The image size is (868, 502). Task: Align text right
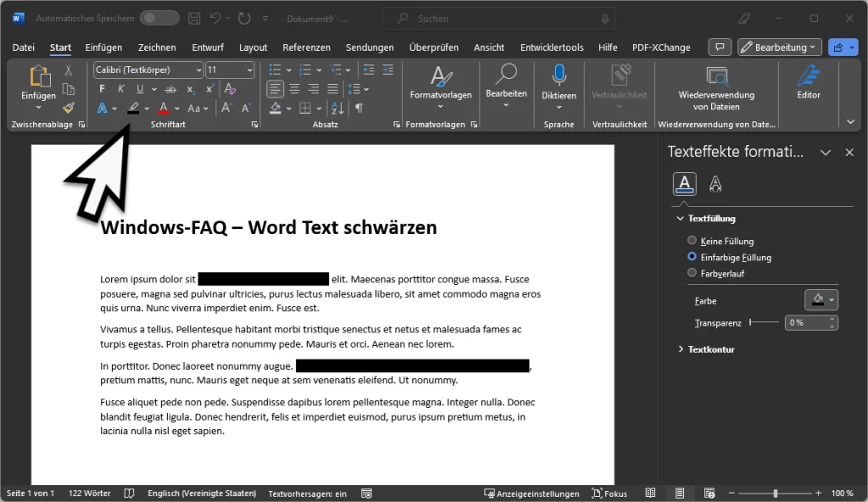(314, 89)
